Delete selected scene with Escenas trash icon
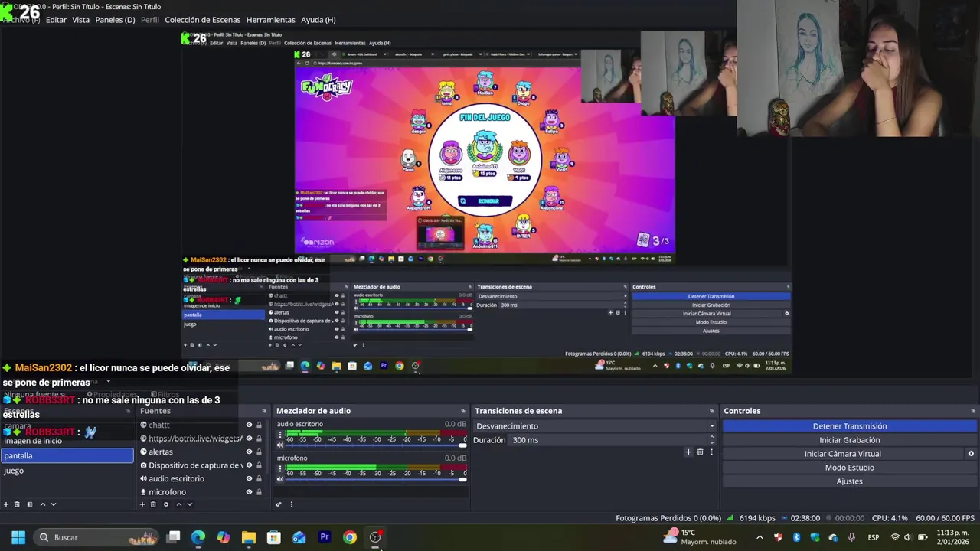The height and width of the screenshot is (551, 980). (17, 504)
